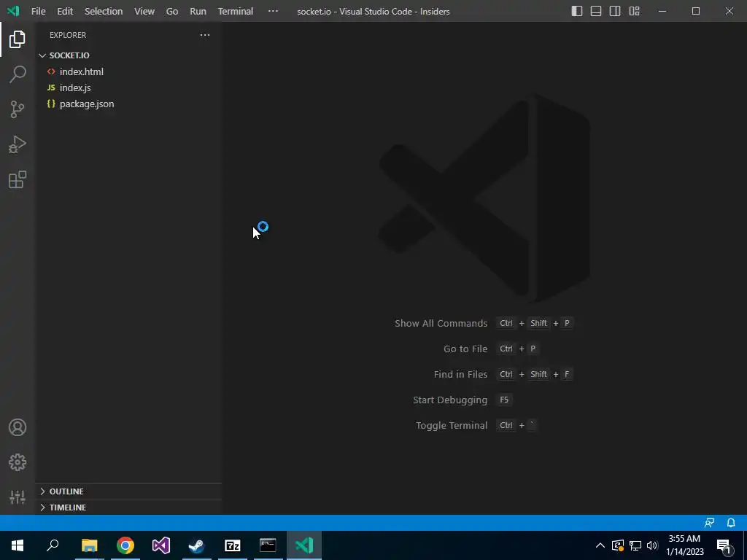Open the File menu

click(39, 11)
